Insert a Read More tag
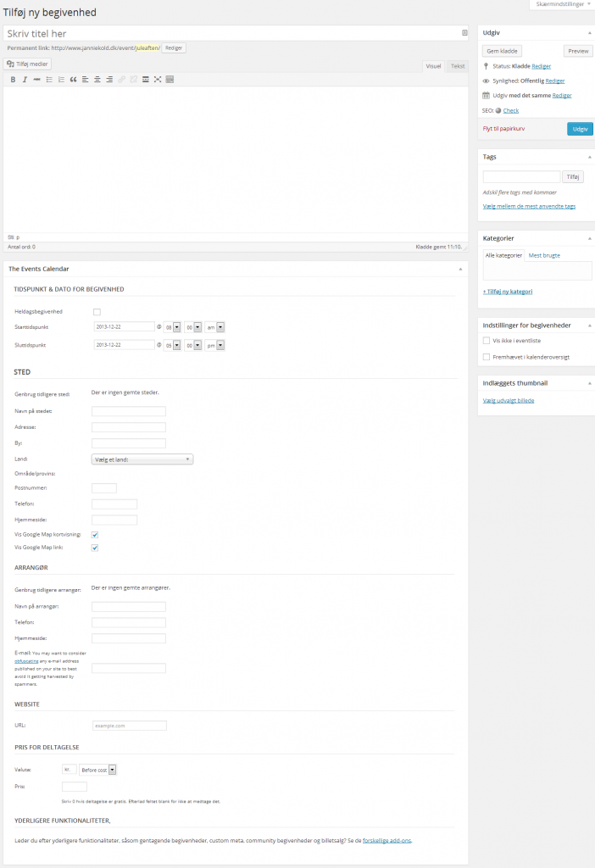This screenshot has width=595, height=868. (x=146, y=80)
